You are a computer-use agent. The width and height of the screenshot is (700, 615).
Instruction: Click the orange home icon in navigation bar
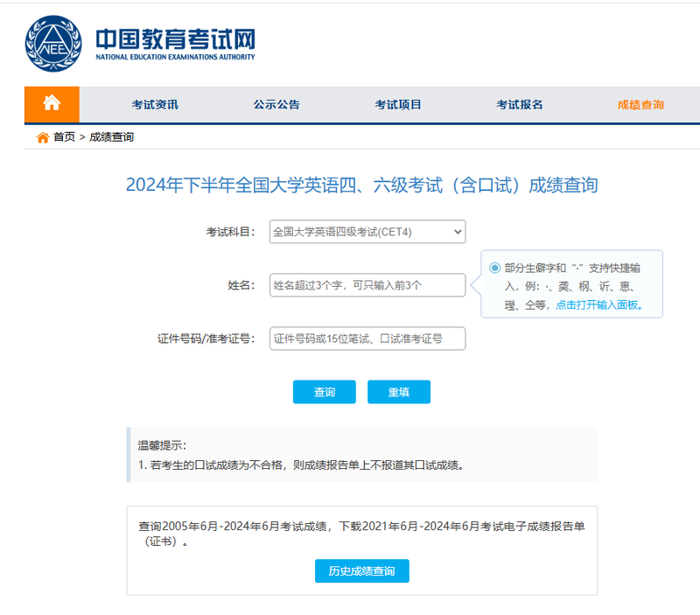52,104
